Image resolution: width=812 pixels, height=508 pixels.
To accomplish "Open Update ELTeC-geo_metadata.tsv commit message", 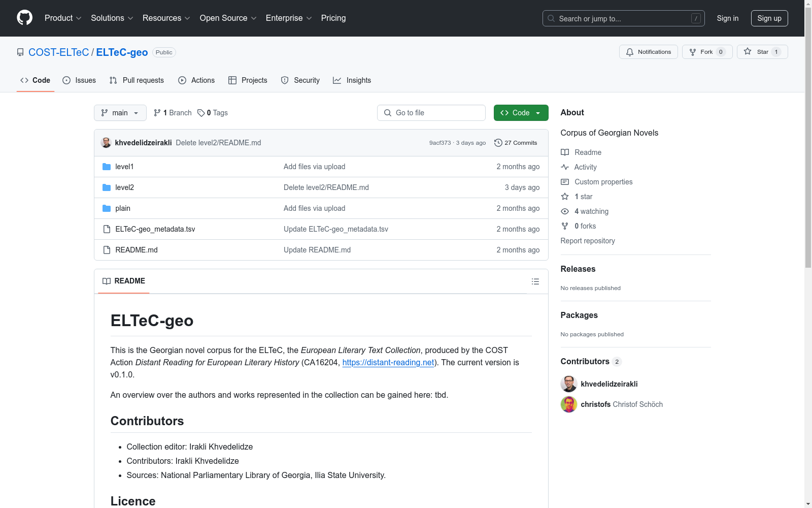I will pos(336,229).
